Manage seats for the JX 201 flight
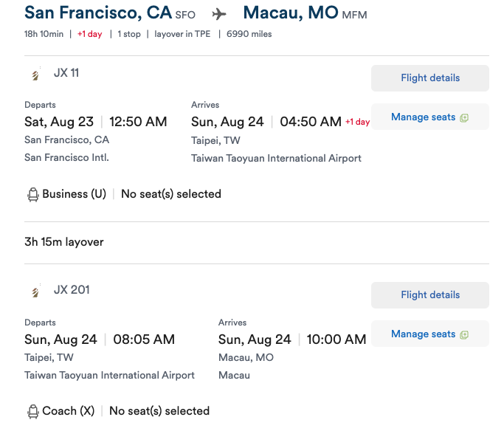 click(x=423, y=334)
